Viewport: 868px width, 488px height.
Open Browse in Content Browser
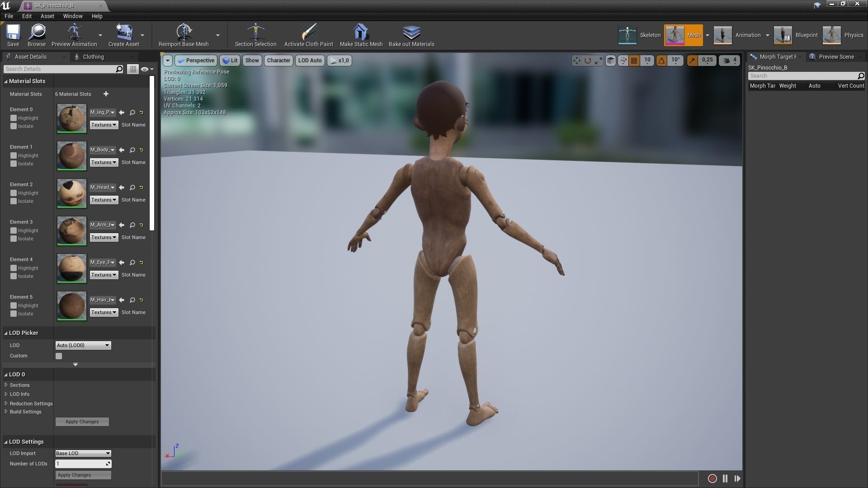click(x=37, y=35)
